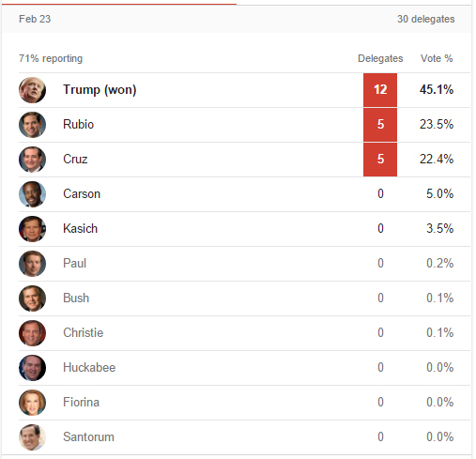This screenshot has width=476, height=459.
Task: Select the red 5 delegates box for Rubio
Action: click(x=380, y=125)
